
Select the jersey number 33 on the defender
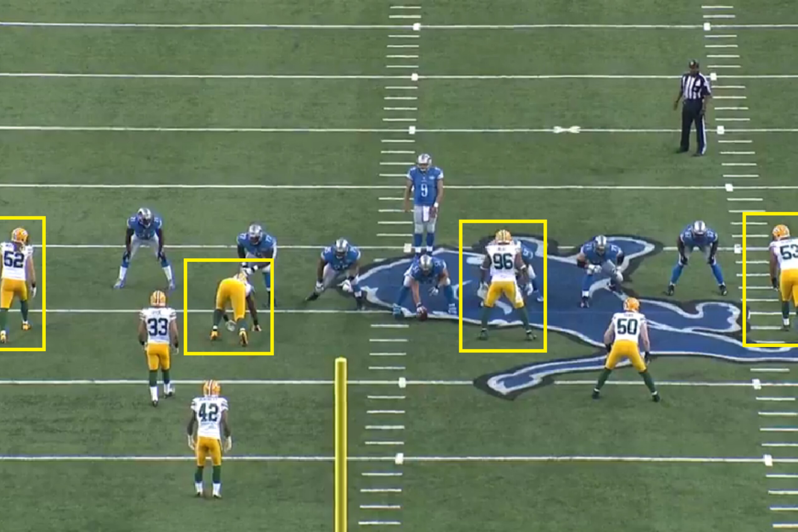(158, 326)
